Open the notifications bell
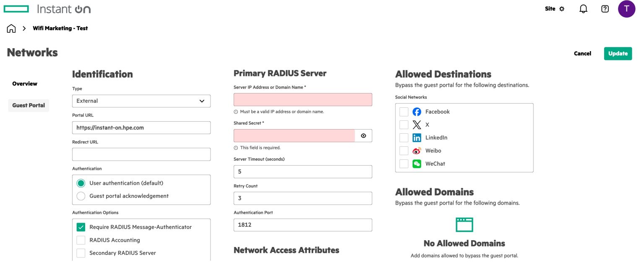644x265 pixels. coord(583,8)
